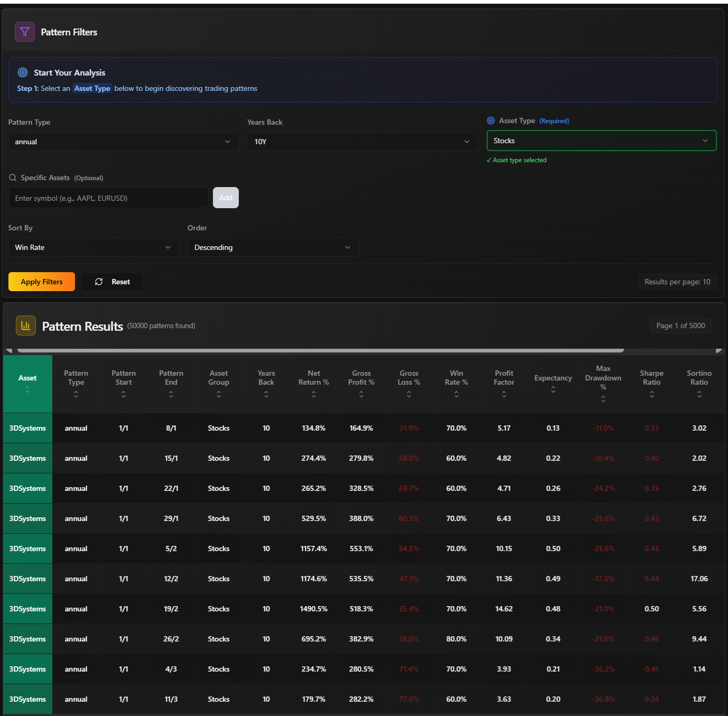Sort table by Sharpe Ratio column

652,394
